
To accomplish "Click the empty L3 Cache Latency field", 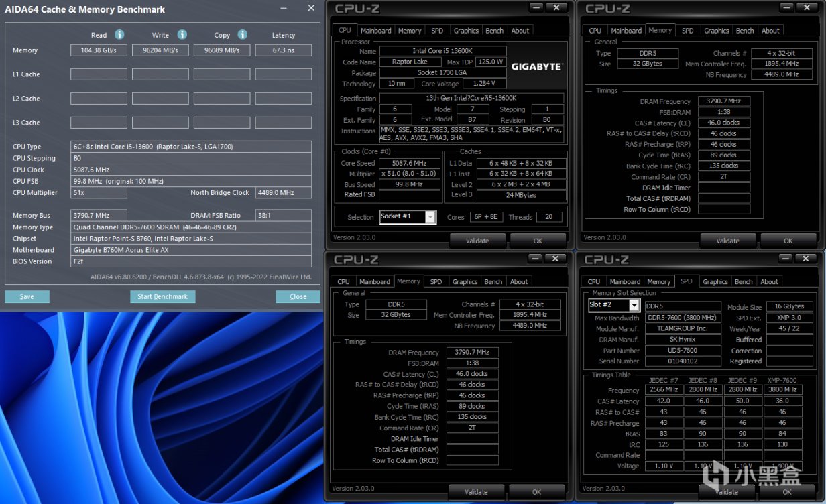I will 284,123.
